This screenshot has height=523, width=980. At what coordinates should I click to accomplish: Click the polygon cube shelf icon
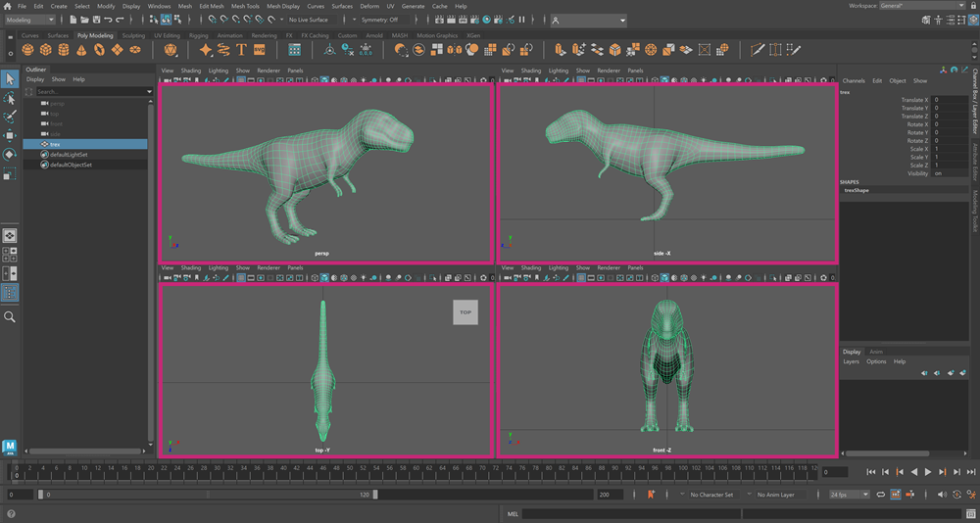47,49
